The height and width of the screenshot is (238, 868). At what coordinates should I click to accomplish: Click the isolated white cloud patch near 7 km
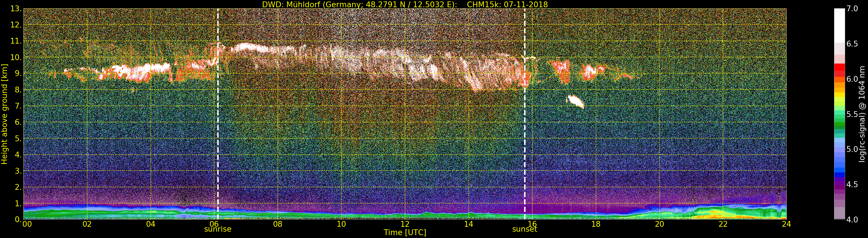coord(576,101)
